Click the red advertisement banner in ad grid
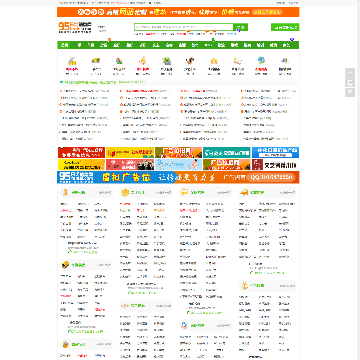The height and width of the screenshot is (360, 360). (81, 152)
